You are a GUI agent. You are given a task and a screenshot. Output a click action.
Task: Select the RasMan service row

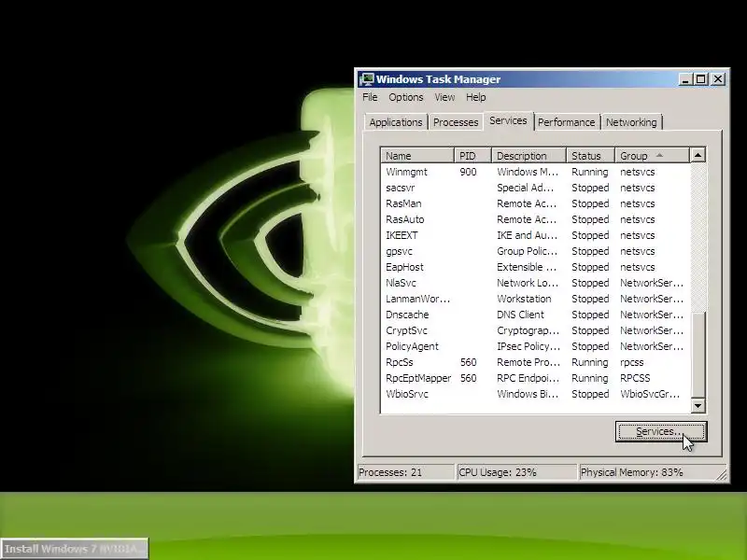535,203
